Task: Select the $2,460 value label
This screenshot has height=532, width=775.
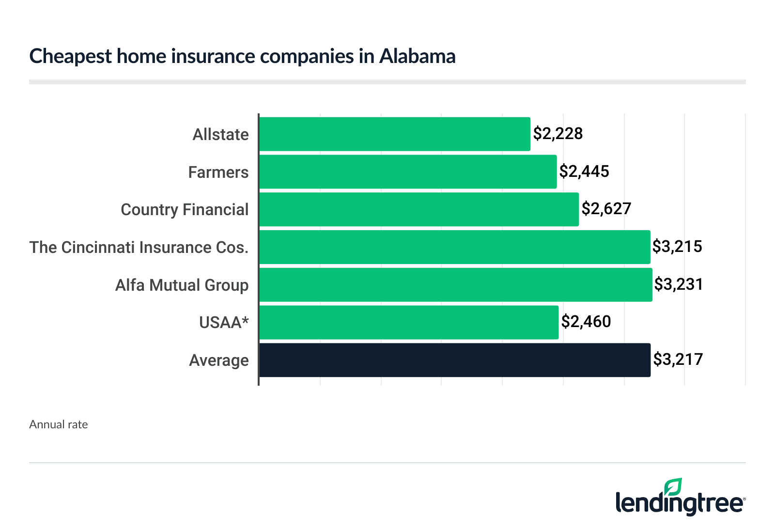Action: (x=586, y=322)
